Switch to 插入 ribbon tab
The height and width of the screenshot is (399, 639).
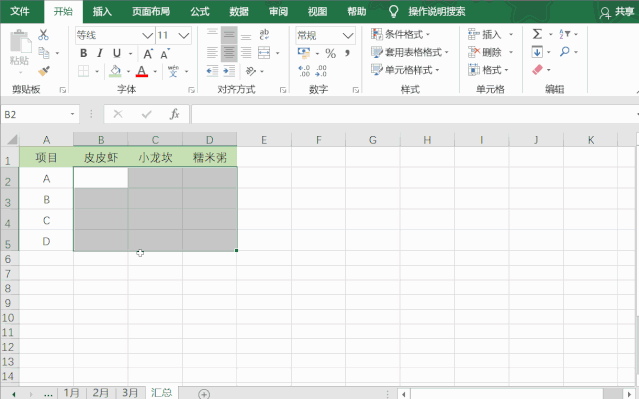pos(102,11)
